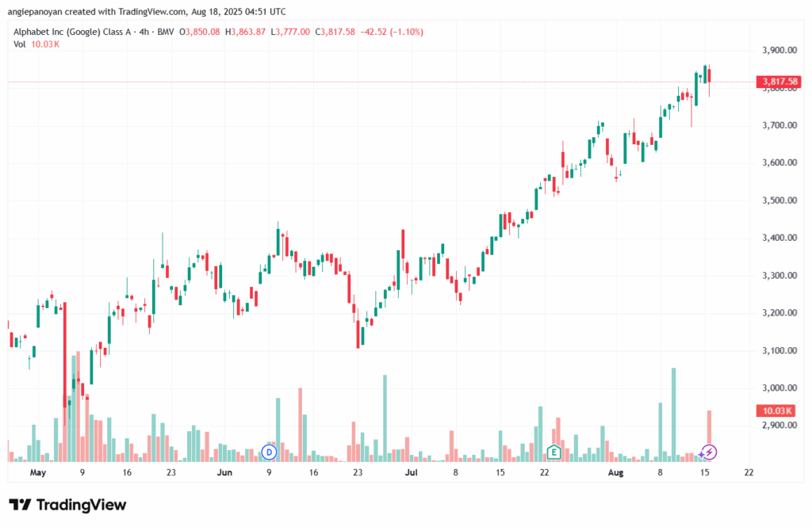This screenshot has height=527, width=812.
Task: Click the 3,400.00 price axis label
Action: click(779, 238)
